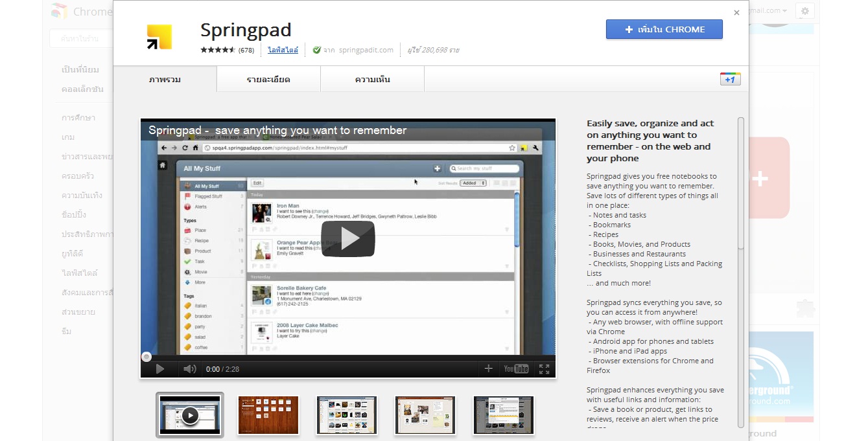
Task: Close the Springpad detail dialog
Action: click(x=736, y=12)
